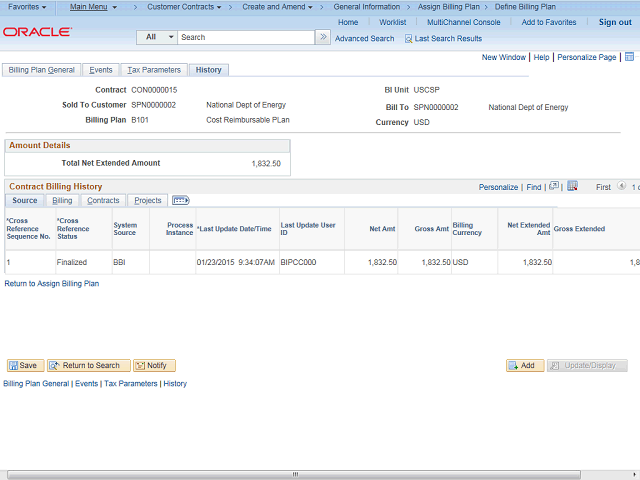The width and height of the screenshot is (640, 480).
Task: Click the search go arrow button
Action: point(323,37)
